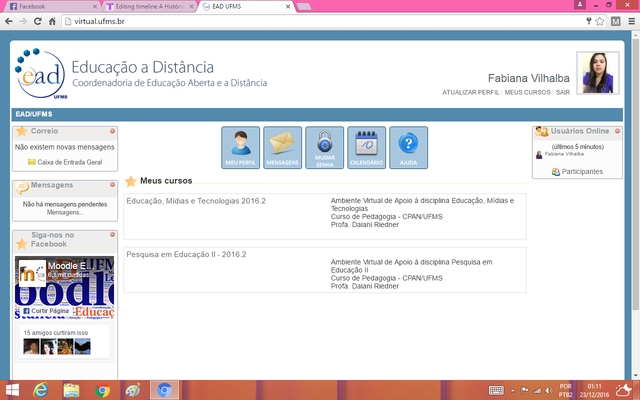Click the Ajuda question mark icon

(x=409, y=147)
